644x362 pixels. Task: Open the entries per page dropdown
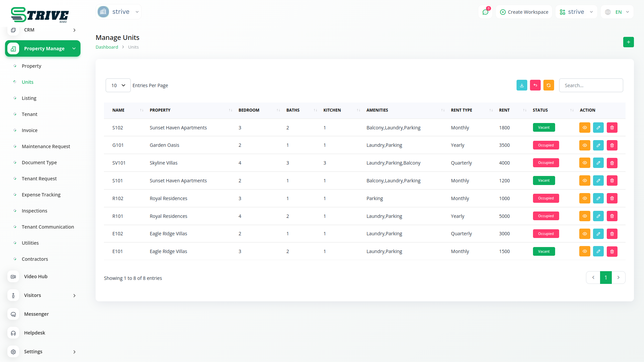118,85
